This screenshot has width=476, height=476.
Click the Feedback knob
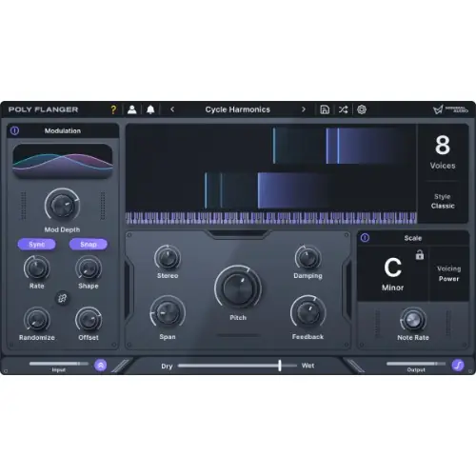tap(307, 312)
